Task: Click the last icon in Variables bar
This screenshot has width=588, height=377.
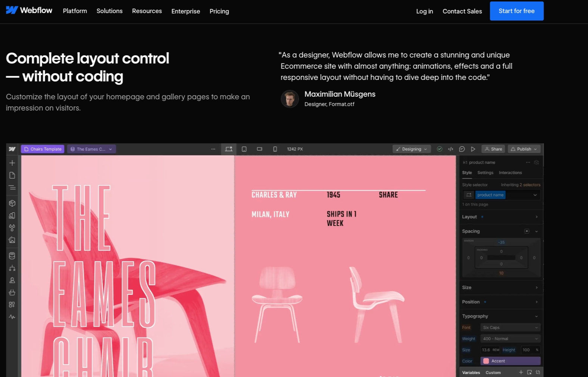Action: (538, 373)
